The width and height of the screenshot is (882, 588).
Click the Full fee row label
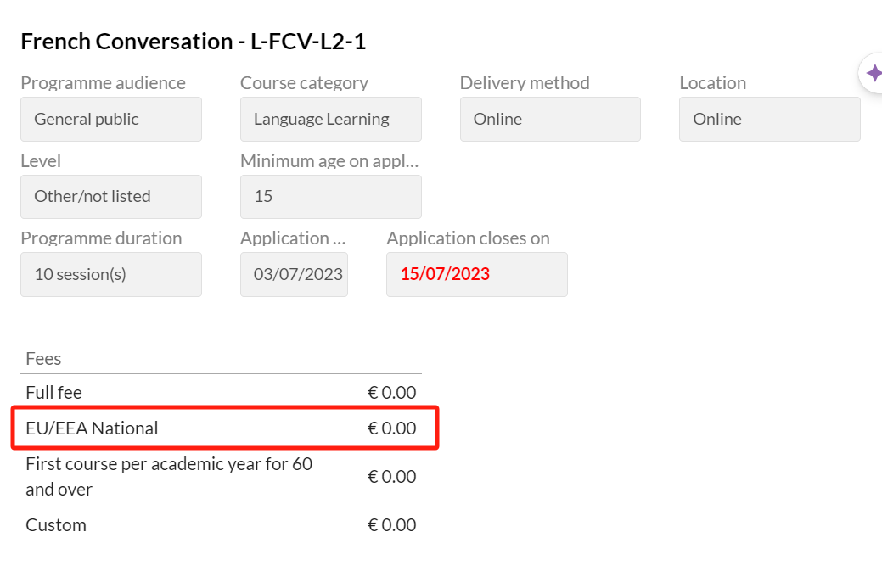[54, 393]
